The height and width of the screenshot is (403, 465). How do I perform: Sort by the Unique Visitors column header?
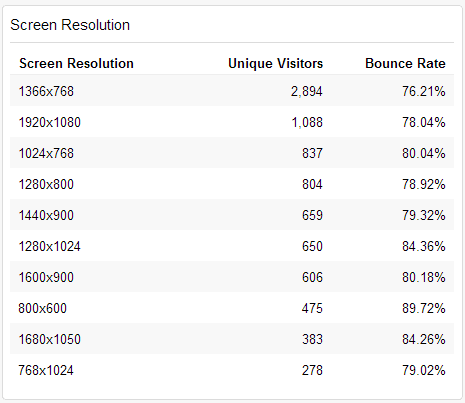[x=275, y=63]
